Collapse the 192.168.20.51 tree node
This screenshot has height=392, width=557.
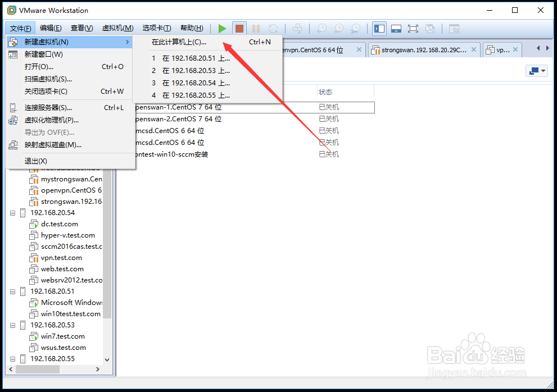(13, 291)
